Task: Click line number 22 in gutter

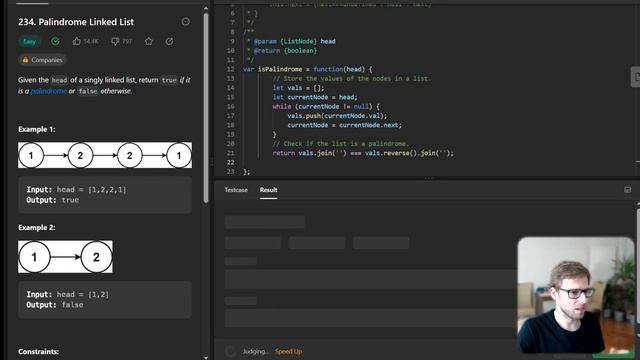Action: click(231, 162)
